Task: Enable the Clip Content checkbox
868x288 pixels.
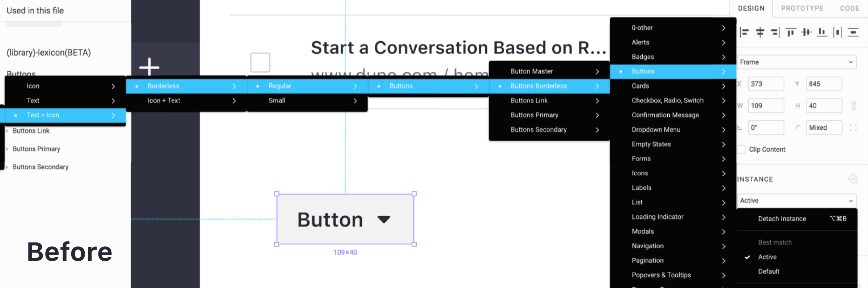Action: [741, 149]
